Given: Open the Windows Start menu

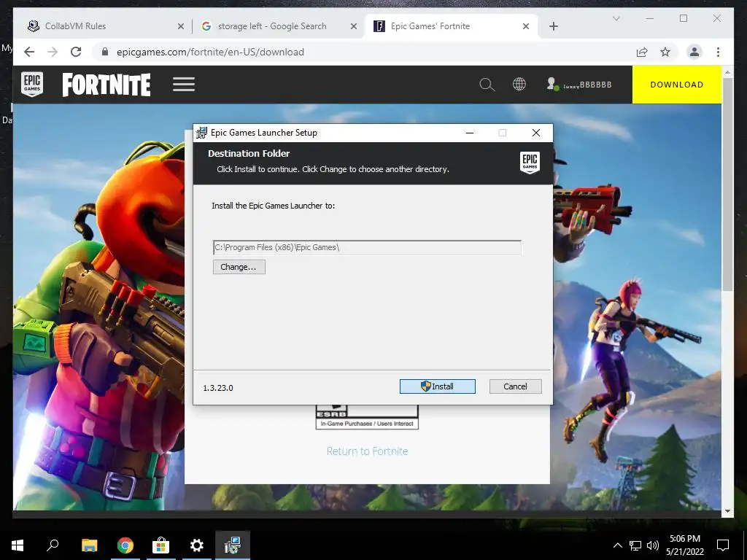Looking at the screenshot, I should [x=18, y=545].
